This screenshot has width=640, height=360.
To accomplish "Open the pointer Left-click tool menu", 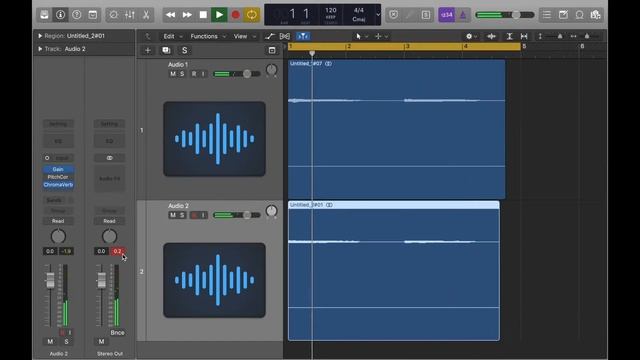I will click(361, 36).
